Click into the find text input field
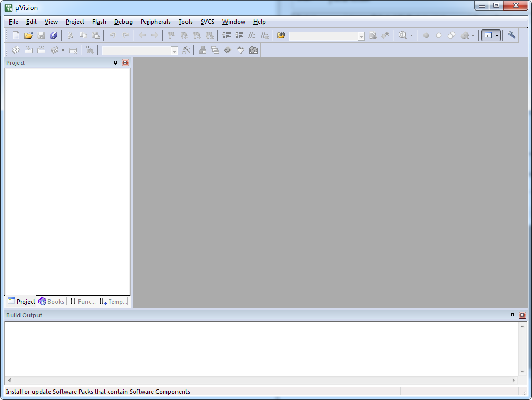 point(323,36)
